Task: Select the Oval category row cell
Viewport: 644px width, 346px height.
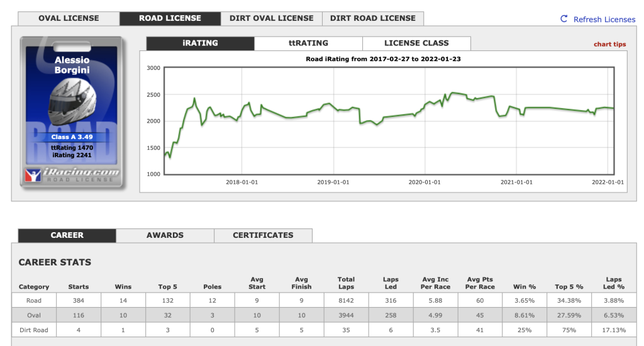Action: (34, 315)
